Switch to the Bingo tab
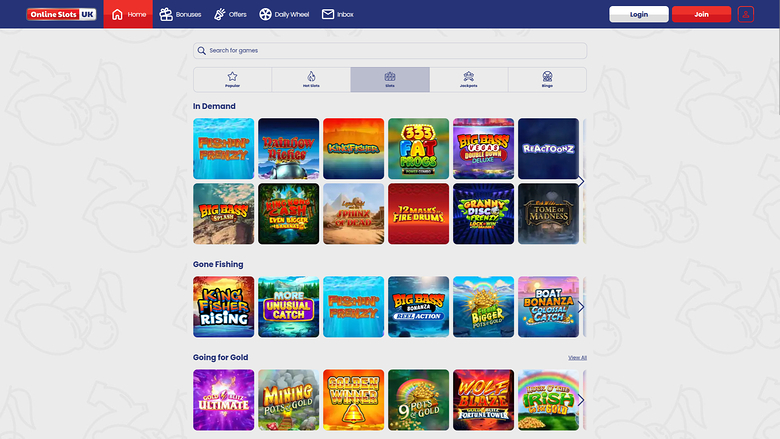Screen dimensions: 780x439 [547, 80]
